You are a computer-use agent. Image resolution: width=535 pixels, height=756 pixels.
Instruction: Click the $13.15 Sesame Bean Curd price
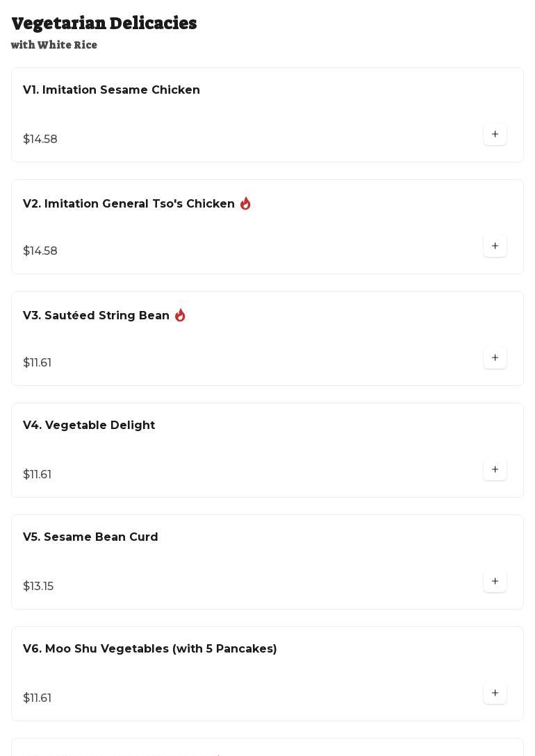pyautogui.click(x=38, y=587)
